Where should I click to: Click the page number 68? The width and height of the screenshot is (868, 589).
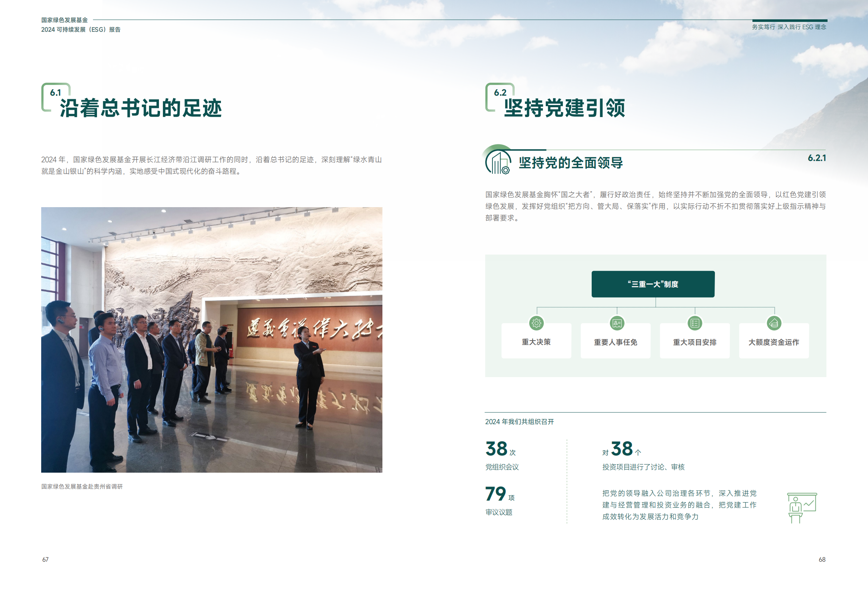(822, 559)
